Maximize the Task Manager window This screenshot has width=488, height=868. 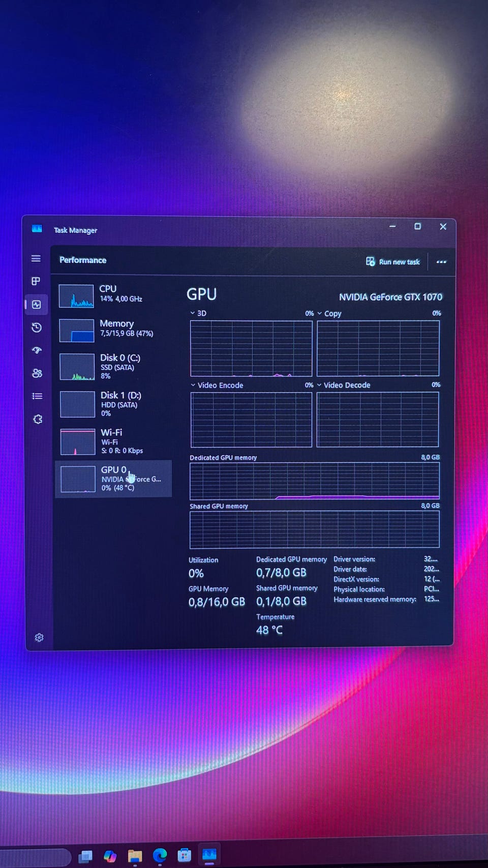pyautogui.click(x=417, y=226)
